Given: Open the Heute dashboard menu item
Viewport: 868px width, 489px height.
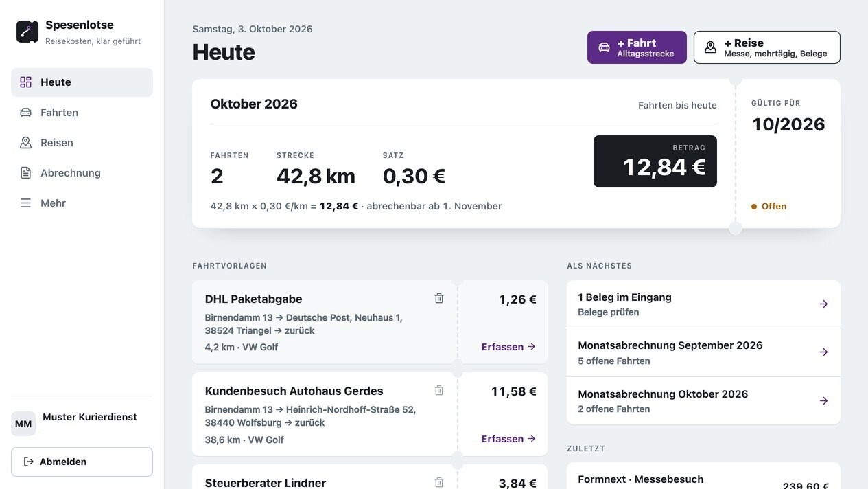Looking at the screenshot, I should [82, 82].
